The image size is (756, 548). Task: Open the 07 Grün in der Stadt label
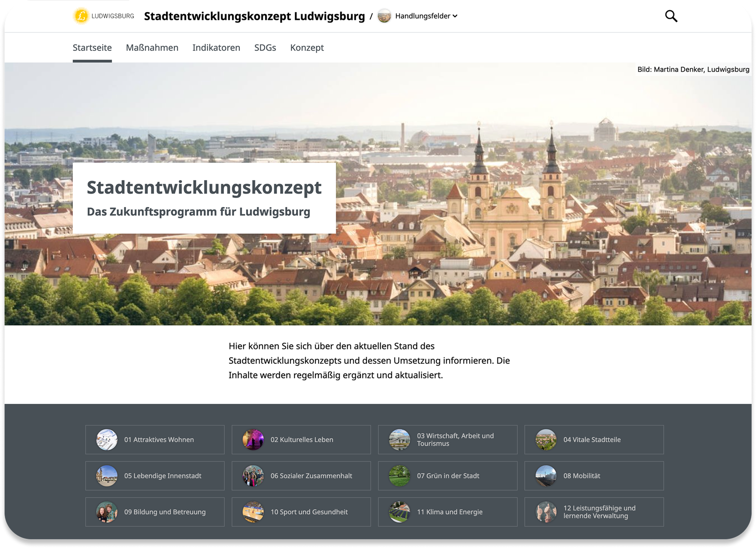(448, 476)
